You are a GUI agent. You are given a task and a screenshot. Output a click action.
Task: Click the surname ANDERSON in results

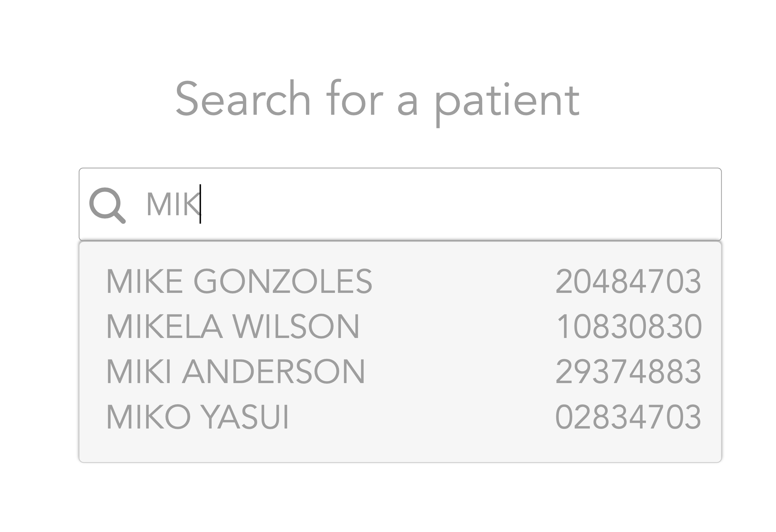point(273,371)
